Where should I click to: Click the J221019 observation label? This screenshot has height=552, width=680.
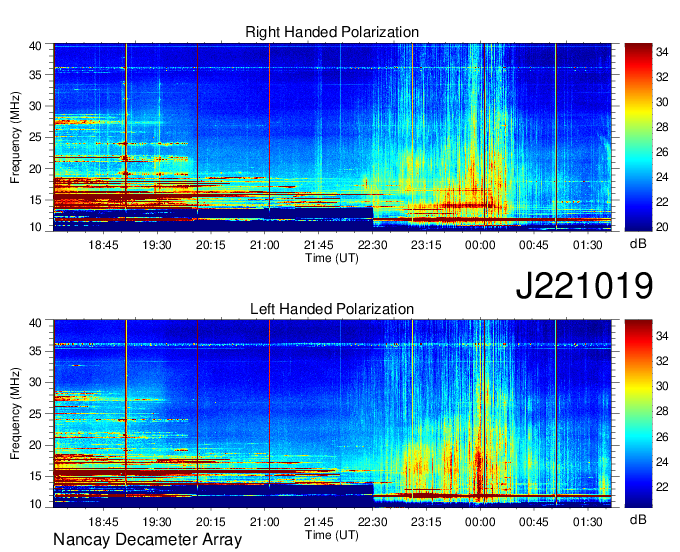584,286
